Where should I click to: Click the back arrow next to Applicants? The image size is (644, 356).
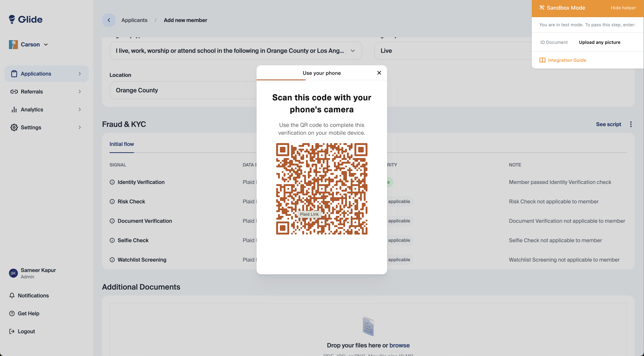tap(109, 20)
